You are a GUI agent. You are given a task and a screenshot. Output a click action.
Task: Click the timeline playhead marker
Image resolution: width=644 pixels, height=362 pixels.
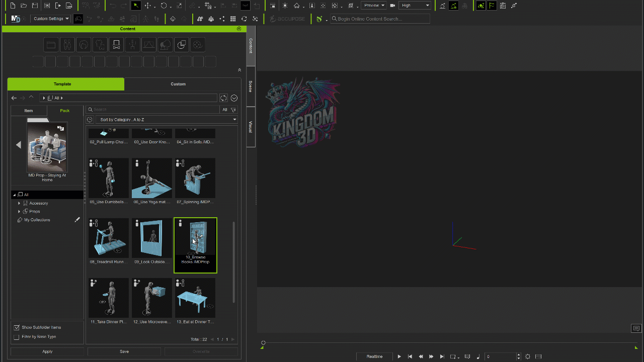[263, 343]
